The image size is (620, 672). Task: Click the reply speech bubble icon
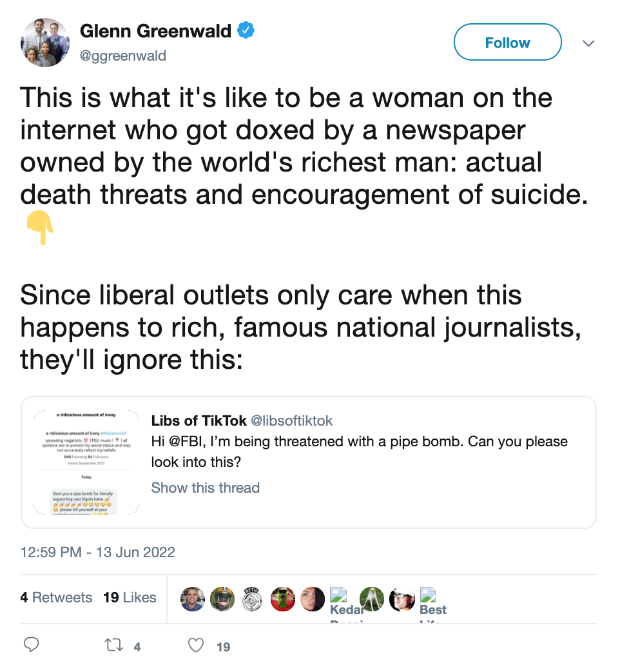pyautogui.click(x=32, y=645)
